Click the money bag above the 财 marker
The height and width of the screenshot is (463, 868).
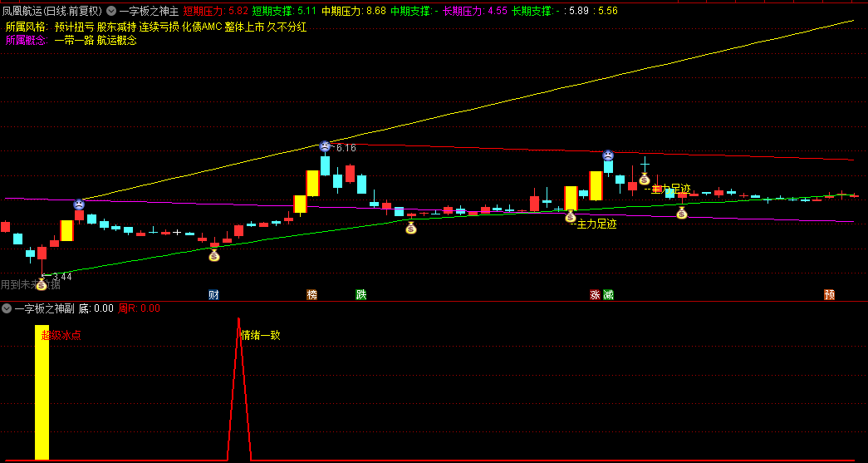point(214,255)
